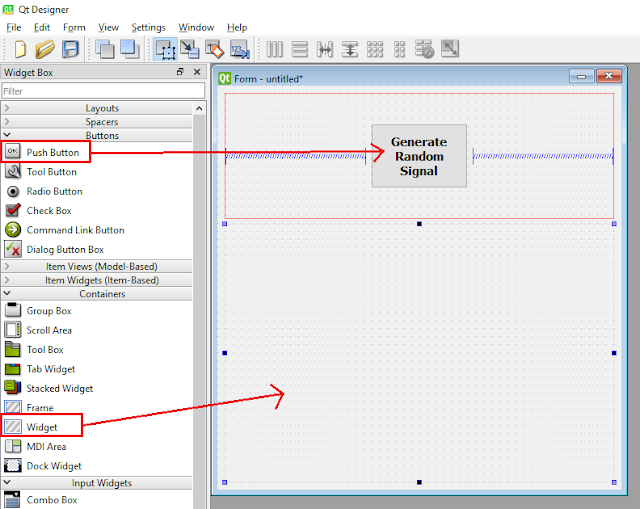Click the Break Layout icon
The width and height of the screenshot is (640, 509).
click(424, 49)
